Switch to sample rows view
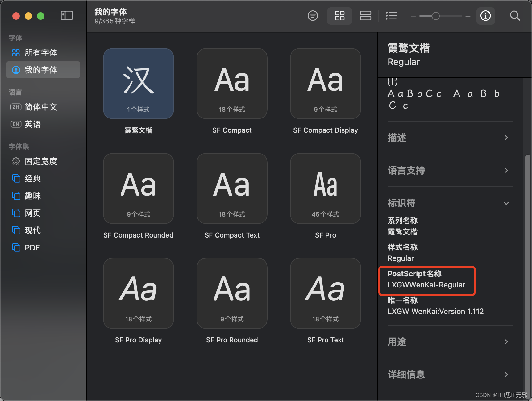Screen dimensions: 532x401 click(x=366, y=16)
